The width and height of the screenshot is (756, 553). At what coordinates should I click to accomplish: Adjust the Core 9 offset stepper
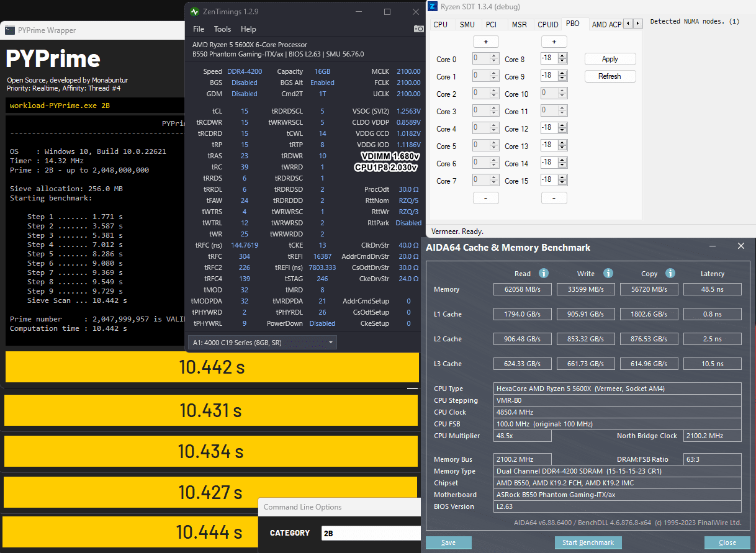pyautogui.click(x=562, y=76)
